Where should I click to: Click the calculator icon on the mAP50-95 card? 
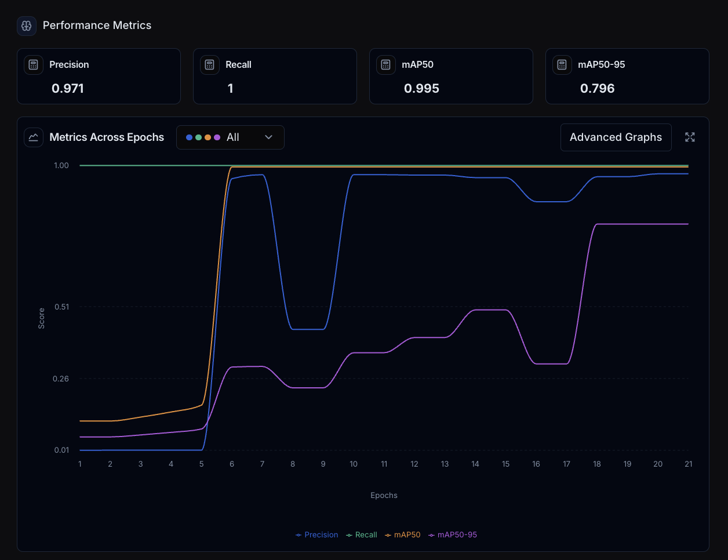click(x=562, y=64)
